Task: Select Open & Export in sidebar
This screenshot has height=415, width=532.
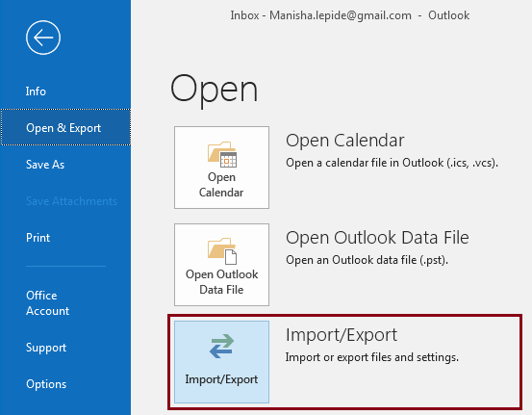Action: 65,128
